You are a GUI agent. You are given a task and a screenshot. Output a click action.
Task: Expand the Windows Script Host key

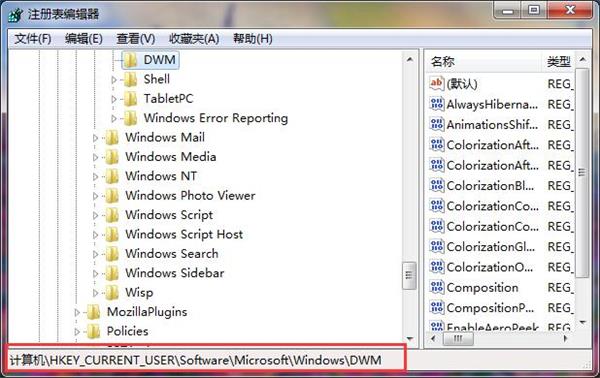click(95, 235)
